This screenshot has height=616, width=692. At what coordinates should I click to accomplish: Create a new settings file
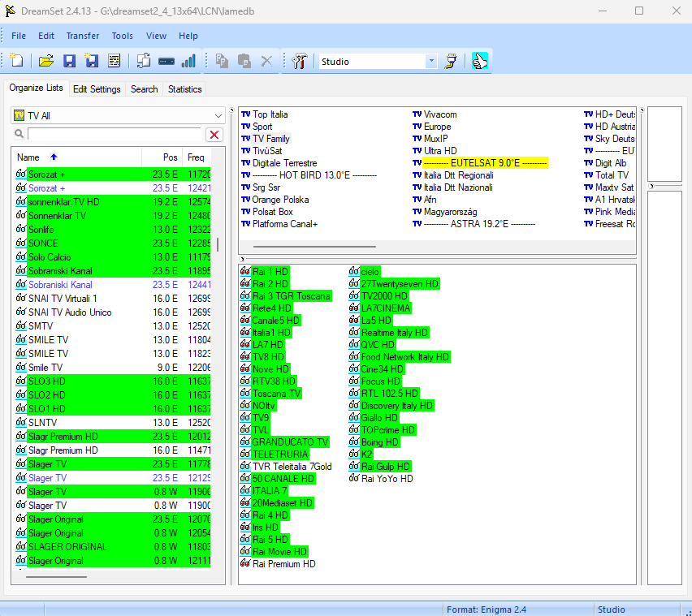(17, 61)
